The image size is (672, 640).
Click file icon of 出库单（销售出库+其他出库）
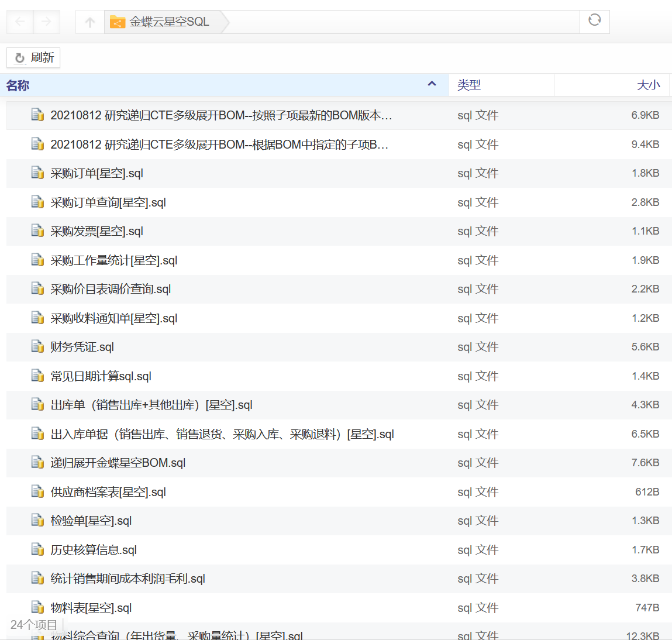coord(37,404)
